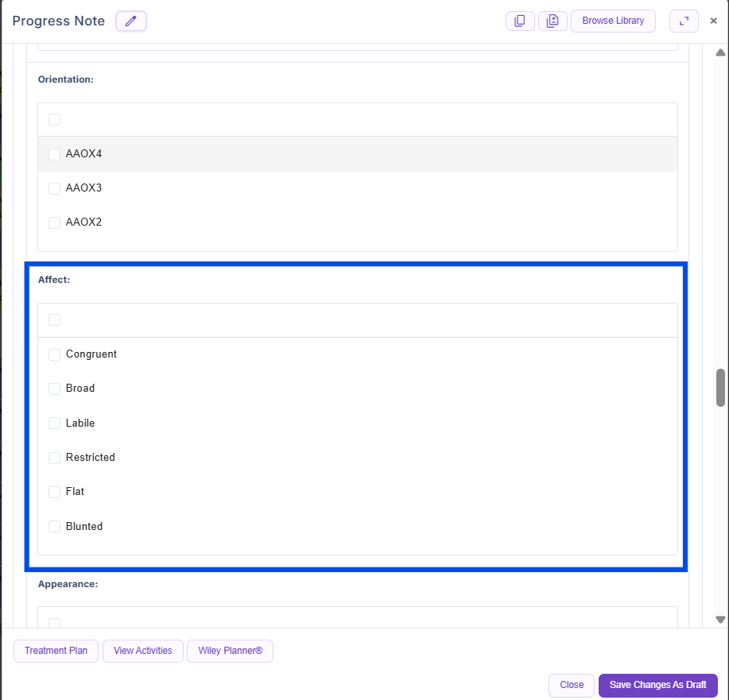729x700 pixels.
Task: Check the AAOX4 orientation option
Action: click(x=55, y=154)
